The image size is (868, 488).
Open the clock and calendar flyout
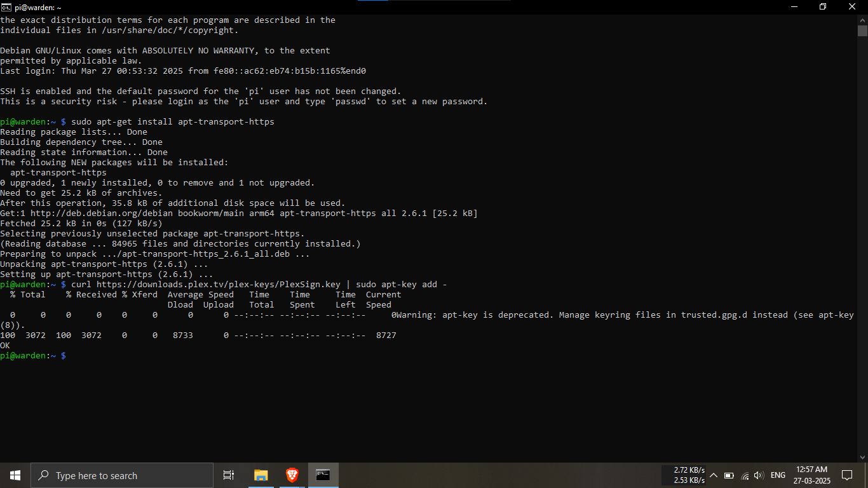pyautogui.click(x=811, y=475)
